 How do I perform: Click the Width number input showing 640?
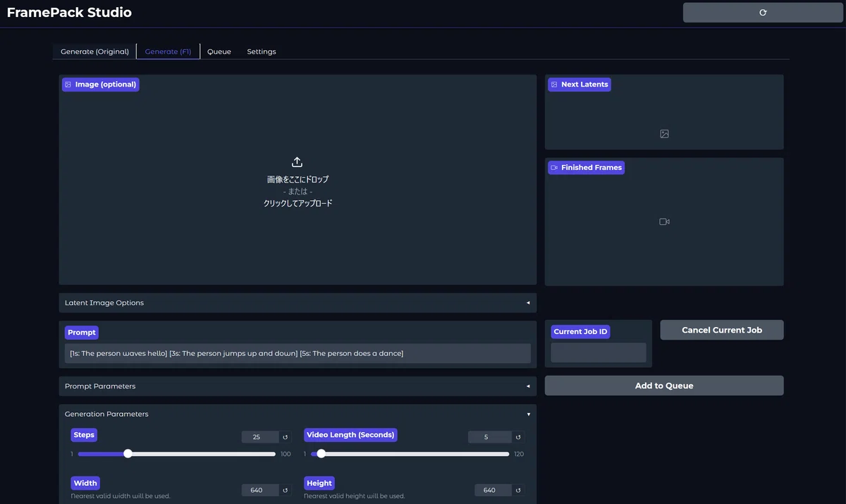pyautogui.click(x=260, y=490)
